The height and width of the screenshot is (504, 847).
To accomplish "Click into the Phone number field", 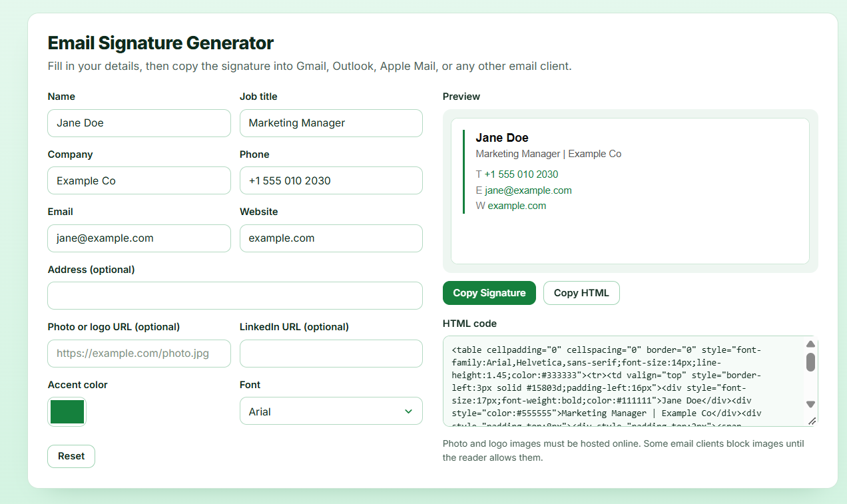I will coord(331,180).
